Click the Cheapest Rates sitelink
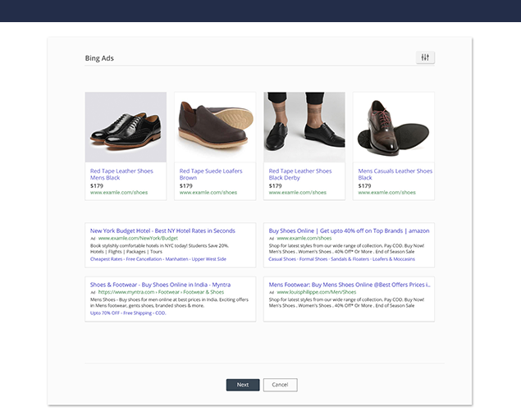521x420 pixels. coord(106,259)
